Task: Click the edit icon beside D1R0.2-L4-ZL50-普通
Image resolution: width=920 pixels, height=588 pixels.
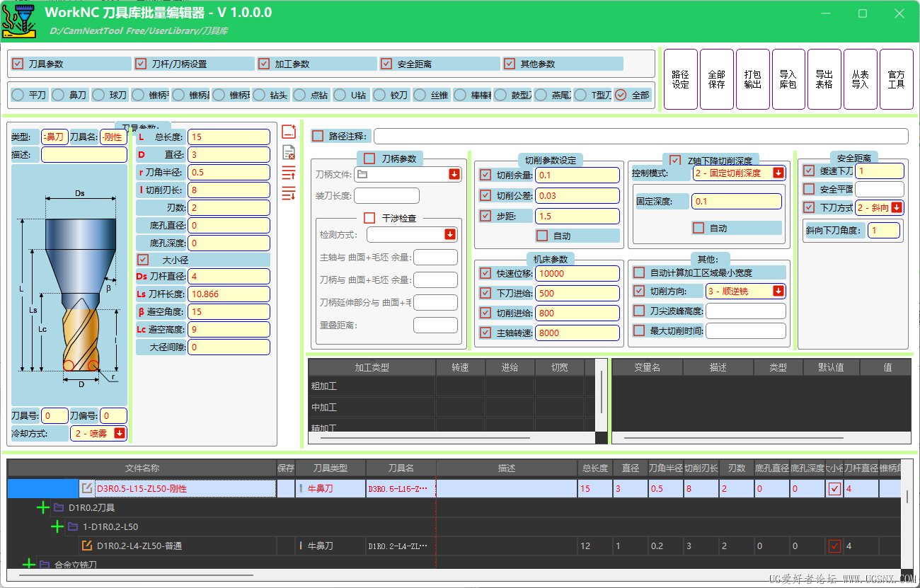Action: pyautogui.click(x=86, y=546)
